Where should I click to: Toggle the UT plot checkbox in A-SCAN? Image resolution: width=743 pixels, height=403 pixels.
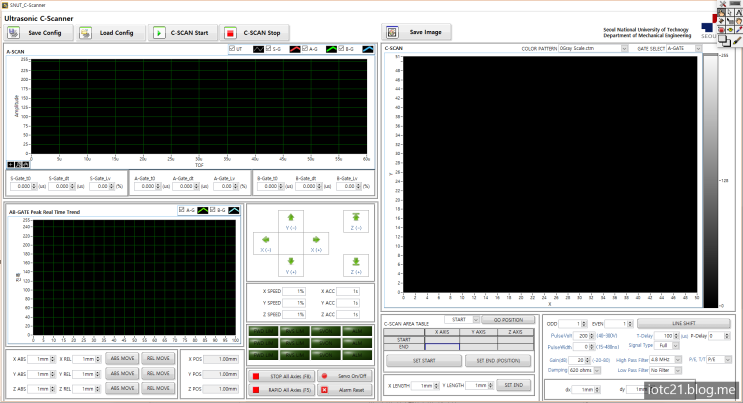[x=232, y=48]
